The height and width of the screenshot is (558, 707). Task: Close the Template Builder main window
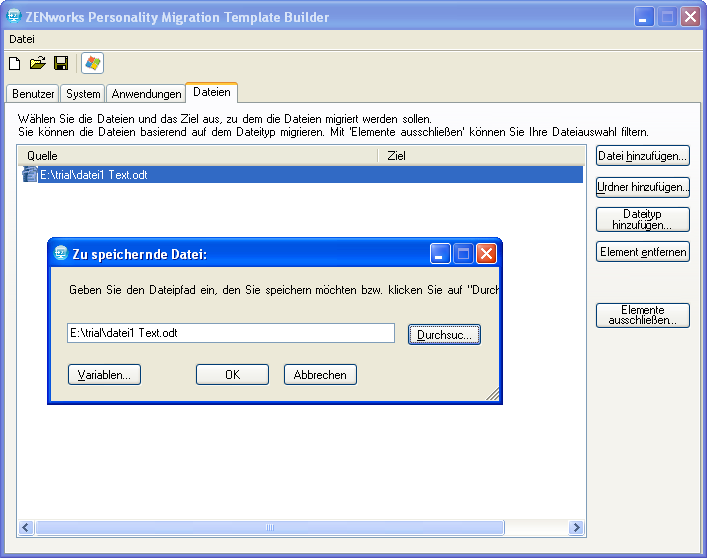click(690, 17)
